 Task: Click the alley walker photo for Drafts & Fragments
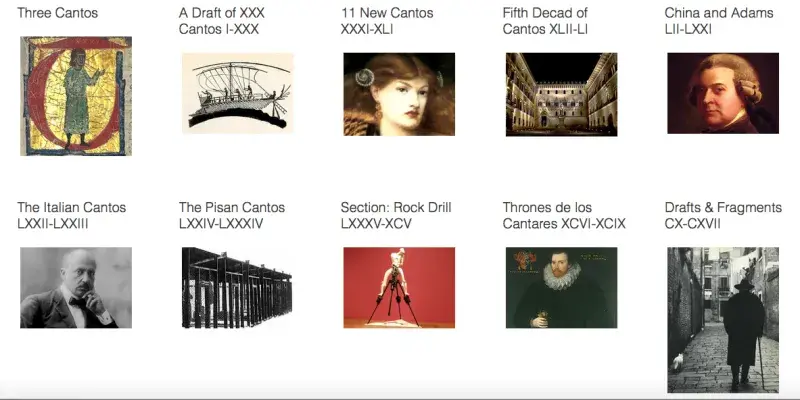[x=723, y=320]
